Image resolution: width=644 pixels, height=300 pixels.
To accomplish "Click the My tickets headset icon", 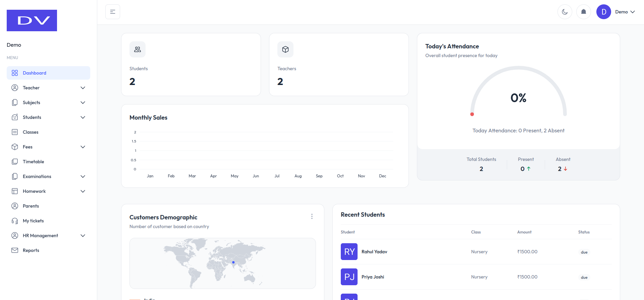I will [15, 221].
